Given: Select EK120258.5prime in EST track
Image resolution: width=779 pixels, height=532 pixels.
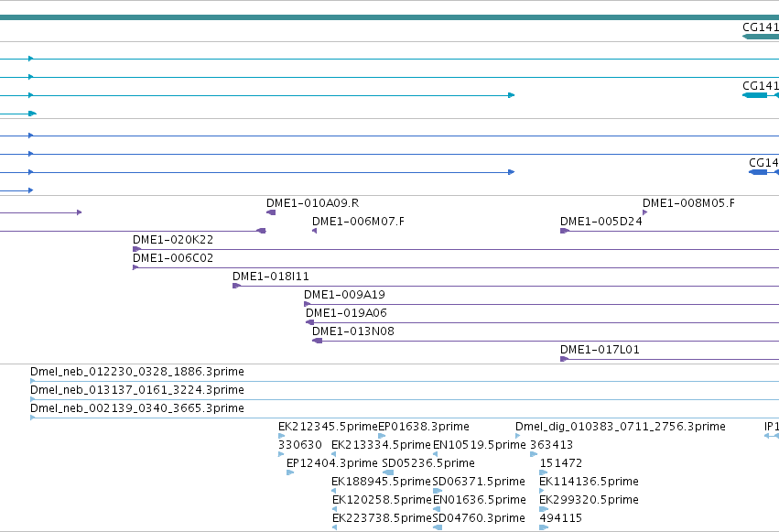Looking at the screenshot, I should pos(382,501).
